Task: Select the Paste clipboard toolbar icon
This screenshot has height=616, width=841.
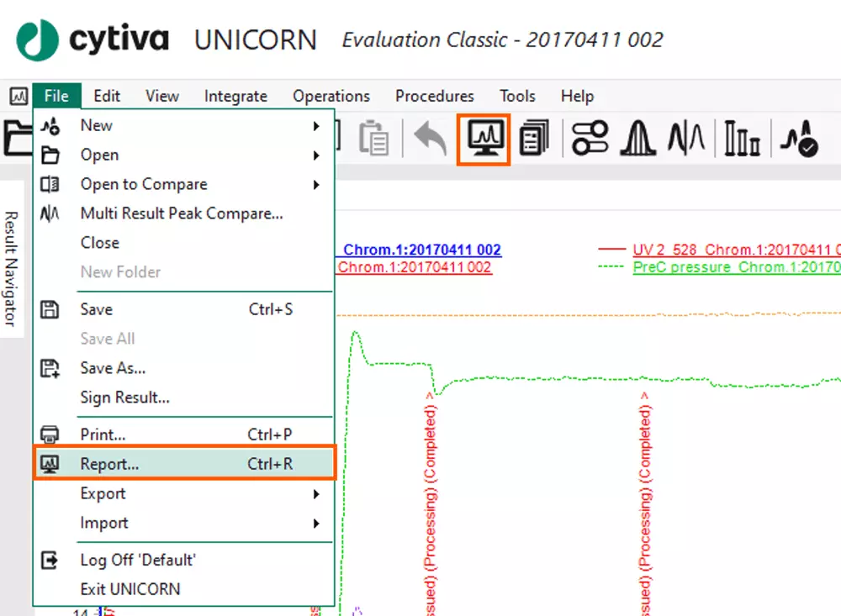Action: tap(373, 139)
